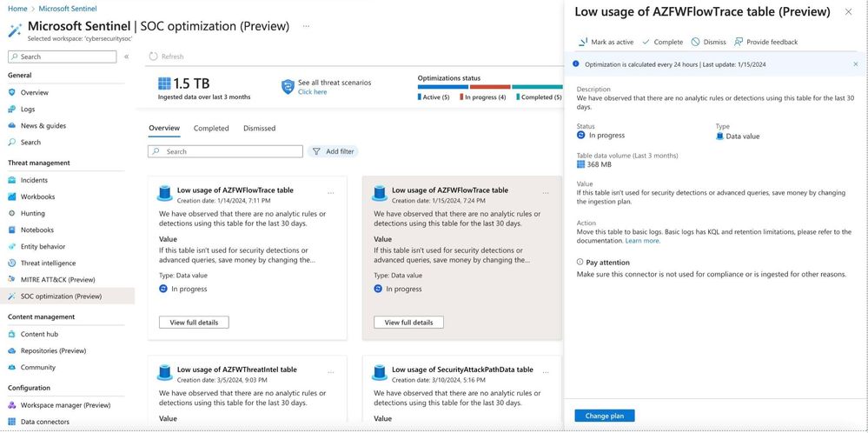This screenshot has width=868, height=433.
Task: Click the News & guides cloud icon
Action: (11, 126)
